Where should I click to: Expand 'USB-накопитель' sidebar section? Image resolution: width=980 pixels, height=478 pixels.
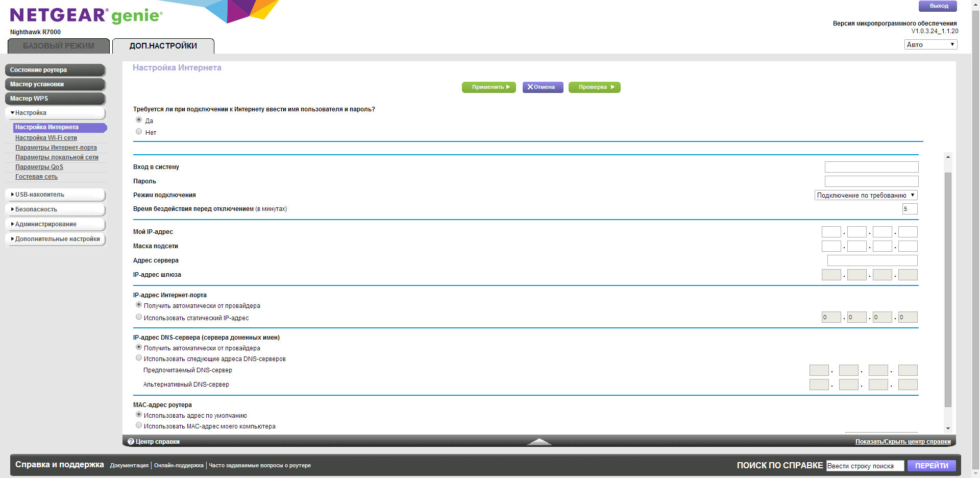pyautogui.click(x=55, y=195)
